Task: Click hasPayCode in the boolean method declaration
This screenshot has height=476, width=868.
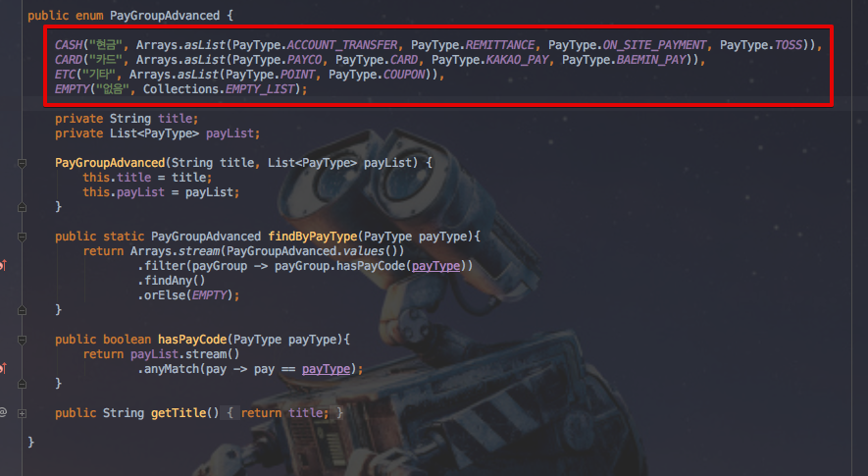Action: [x=192, y=340]
